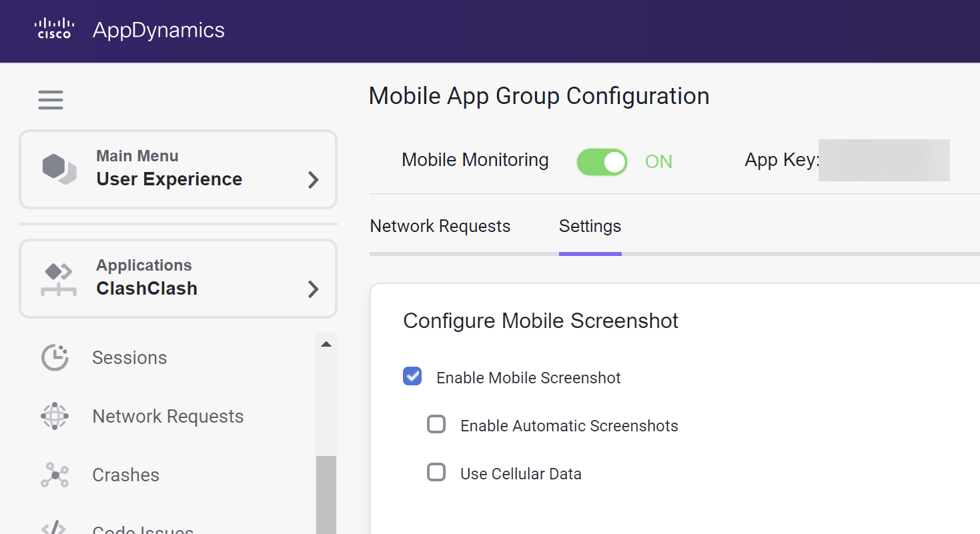Check Enable Automatic Screenshots box
Viewport: 980px width, 534px height.
436,424
